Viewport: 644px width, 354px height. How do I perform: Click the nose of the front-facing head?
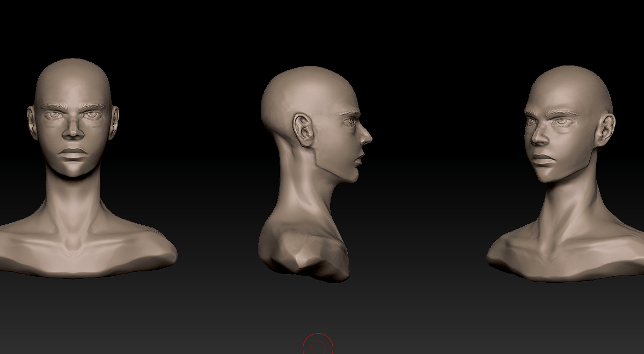point(73,129)
